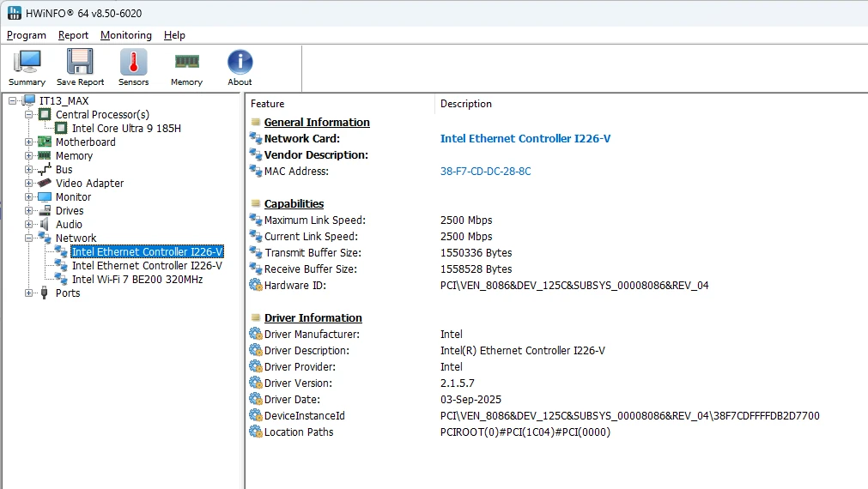Expand the Bus tree node
The height and width of the screenshot is (489, 868).
coord(29,169)
